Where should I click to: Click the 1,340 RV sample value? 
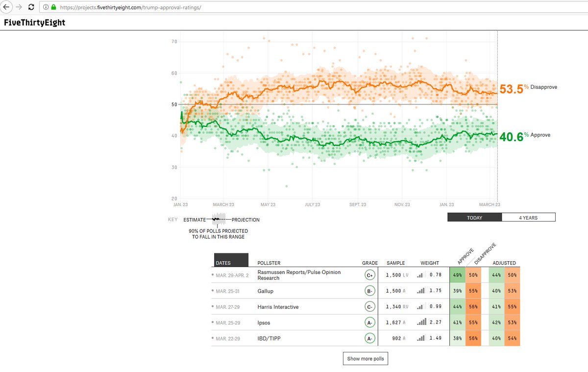click(x=397, y=307)
